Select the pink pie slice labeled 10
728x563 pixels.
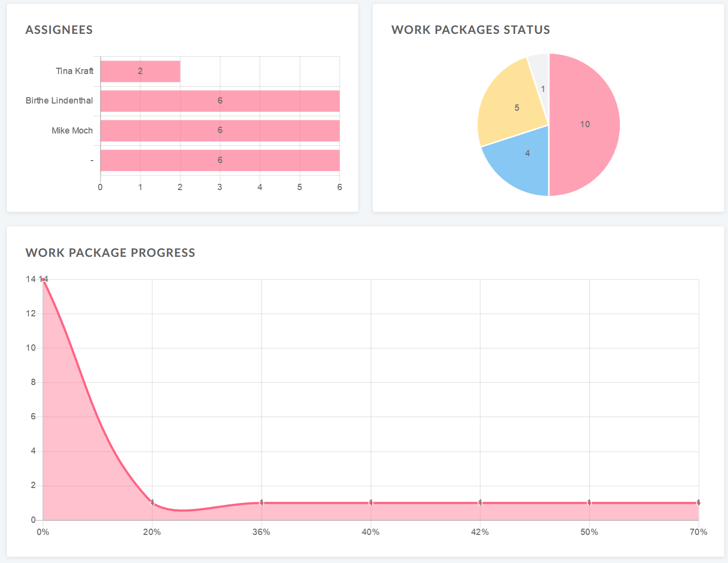[585, 124]
